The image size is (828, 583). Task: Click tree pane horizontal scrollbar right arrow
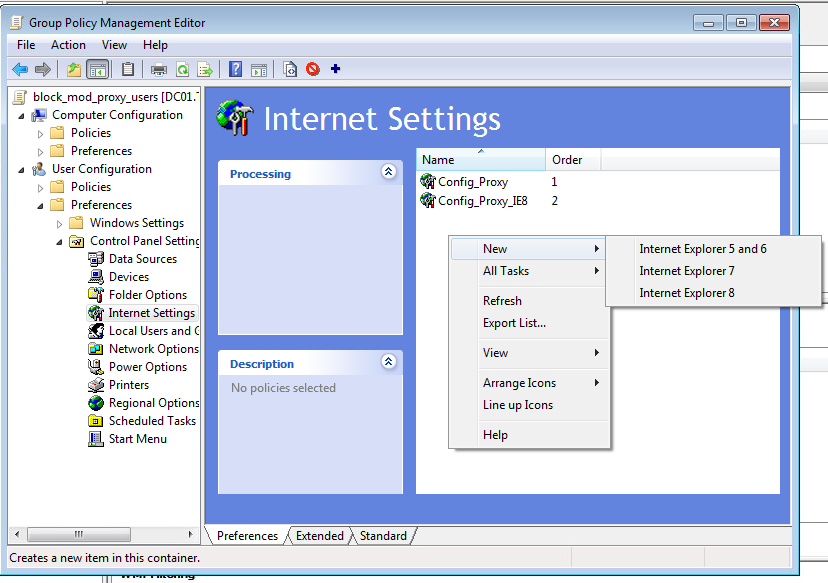(x=191, y=534)
